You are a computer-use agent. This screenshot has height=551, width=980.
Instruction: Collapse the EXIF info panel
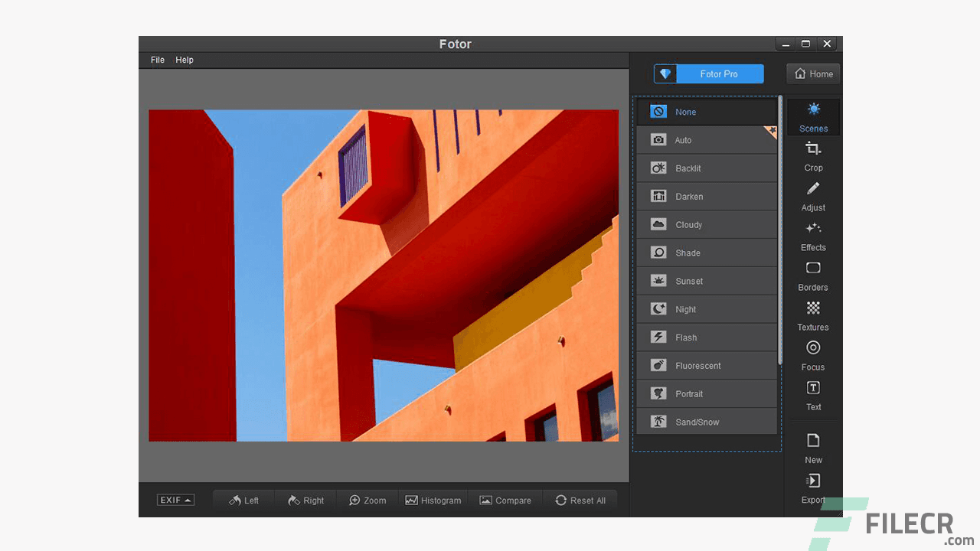(x=175, y=500)
